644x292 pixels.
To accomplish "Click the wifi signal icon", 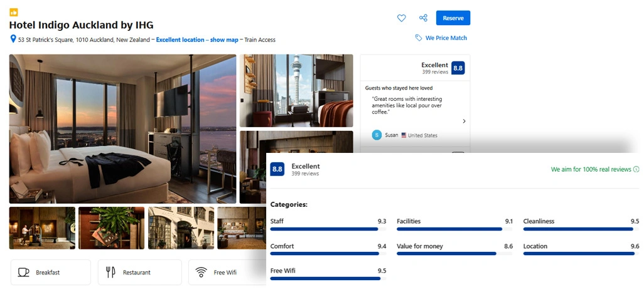I will (x=201, y=273).
